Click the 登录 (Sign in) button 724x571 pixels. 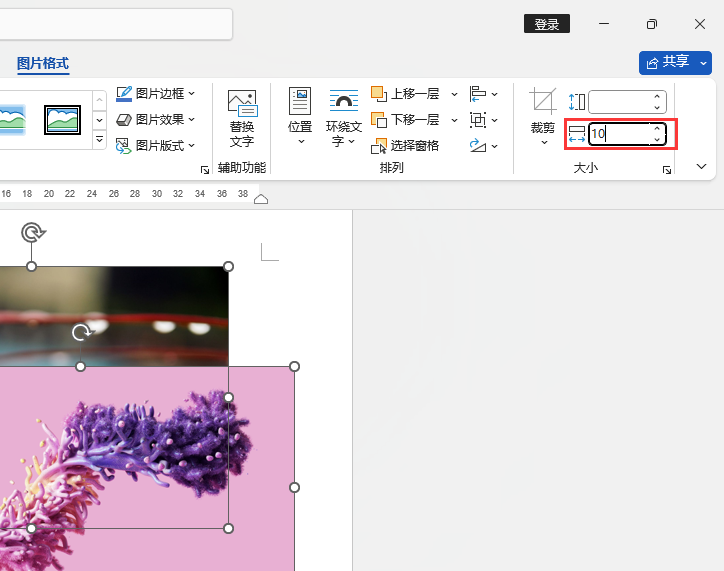pos(546,24)
